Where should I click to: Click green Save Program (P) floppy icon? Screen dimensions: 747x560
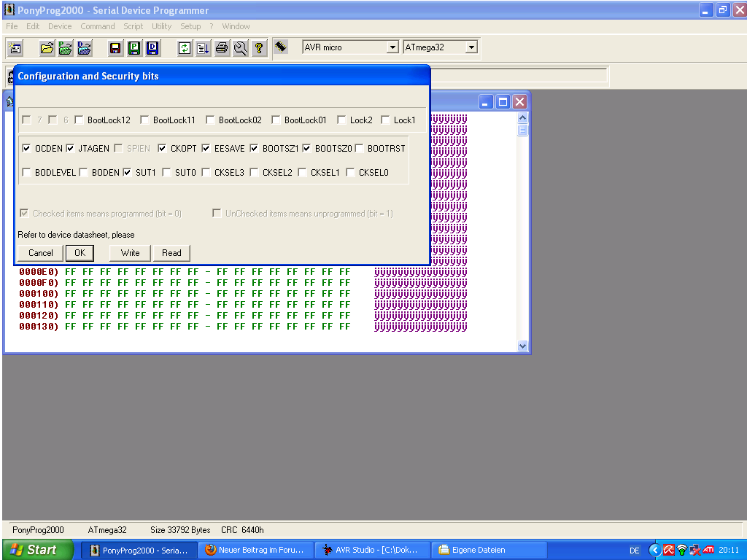point(134,47)
